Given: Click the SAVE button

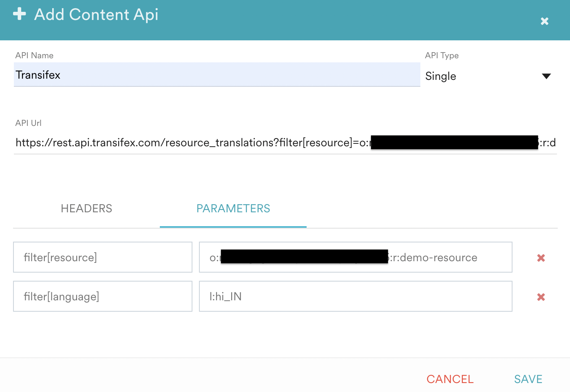Looking at the screenshot, I should click(x=528, y=379).
